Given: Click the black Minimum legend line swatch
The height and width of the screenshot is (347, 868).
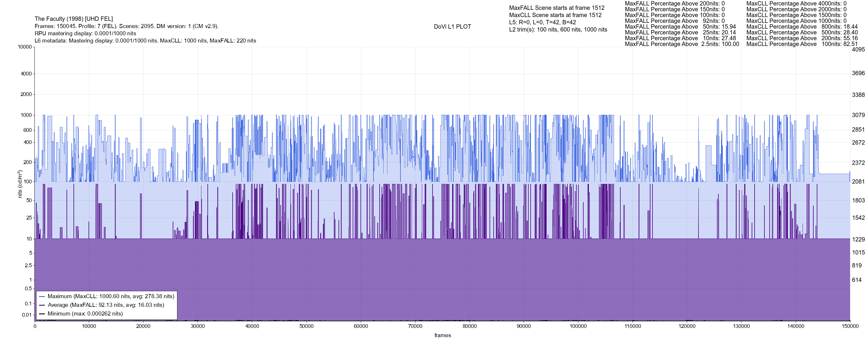Looking at the screenshot, I should tap(42, 314).
